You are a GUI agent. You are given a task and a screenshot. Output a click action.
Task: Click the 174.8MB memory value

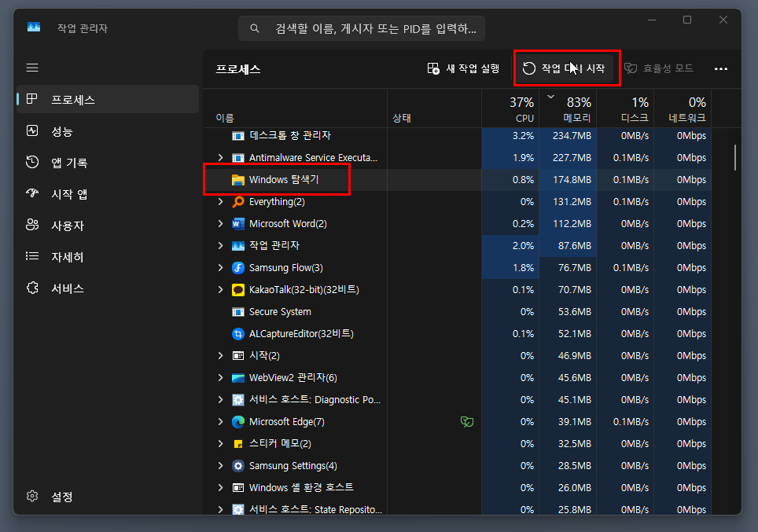(x=572, y=180)
